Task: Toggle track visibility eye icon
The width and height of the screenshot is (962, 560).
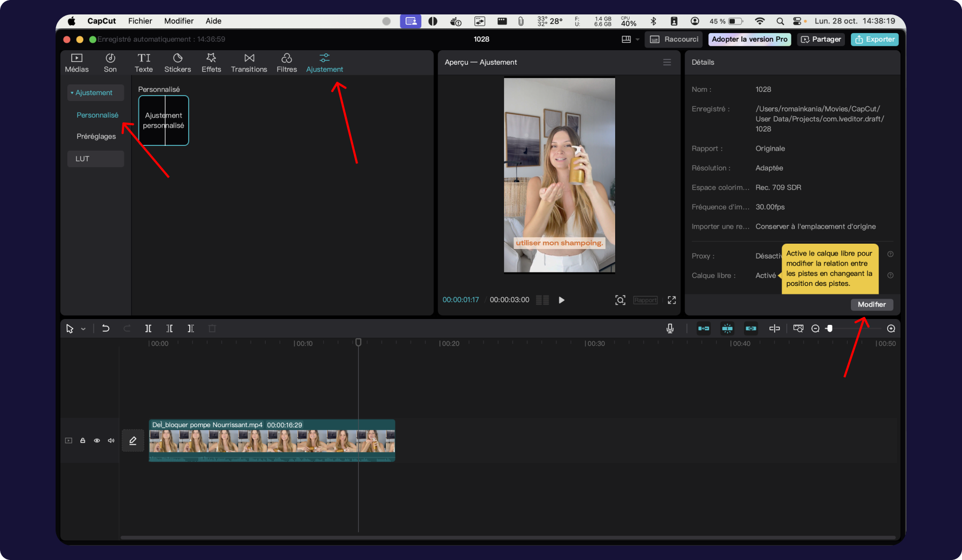Action: 97,441
